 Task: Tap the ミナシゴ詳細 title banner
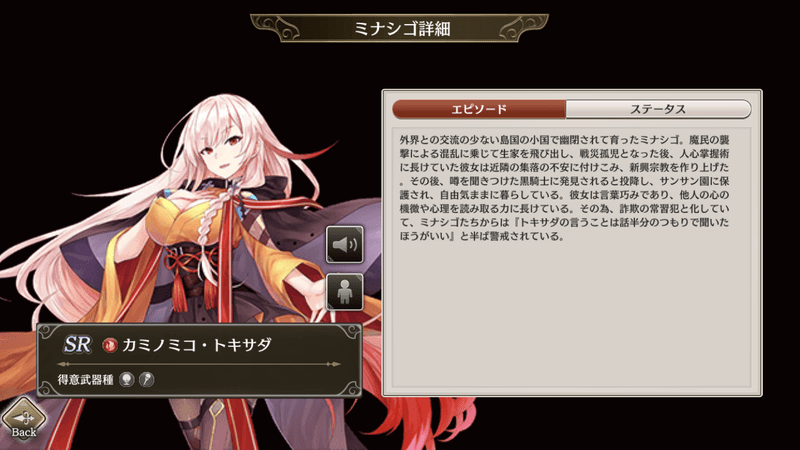click(x=400, y=28)
